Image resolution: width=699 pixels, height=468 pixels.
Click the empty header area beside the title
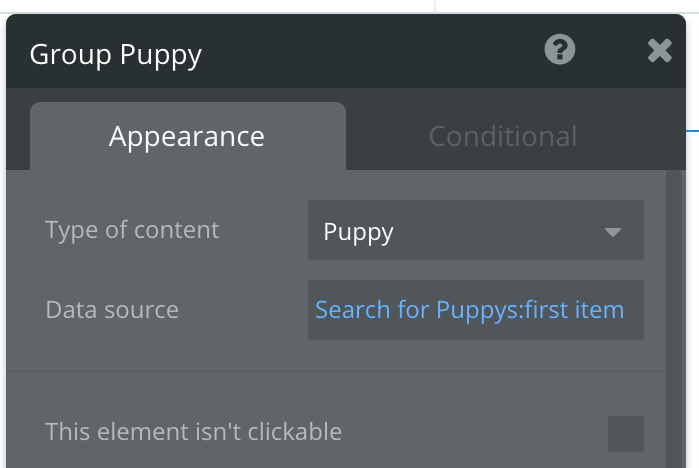pyautogui.click(x=380, y=54)
